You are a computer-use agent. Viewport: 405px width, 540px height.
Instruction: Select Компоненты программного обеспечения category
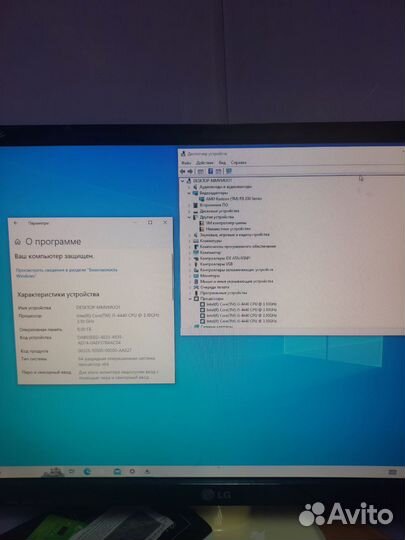point(238,247)
